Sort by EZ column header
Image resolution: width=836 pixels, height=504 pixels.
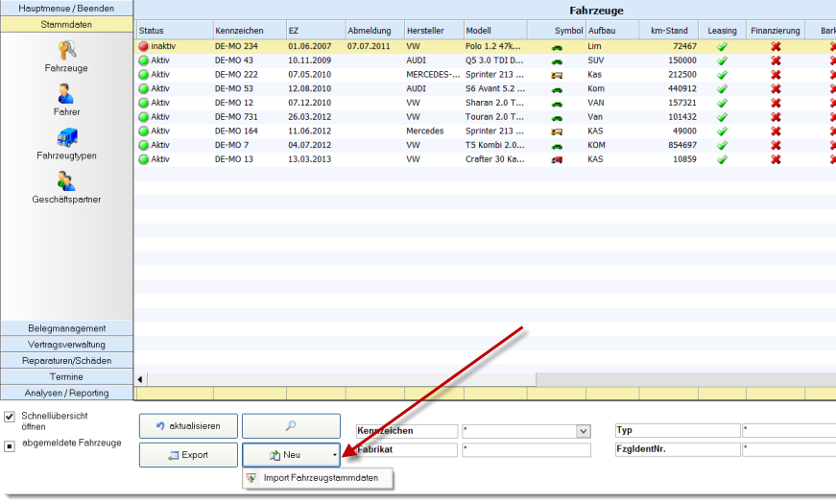(316, 31)
